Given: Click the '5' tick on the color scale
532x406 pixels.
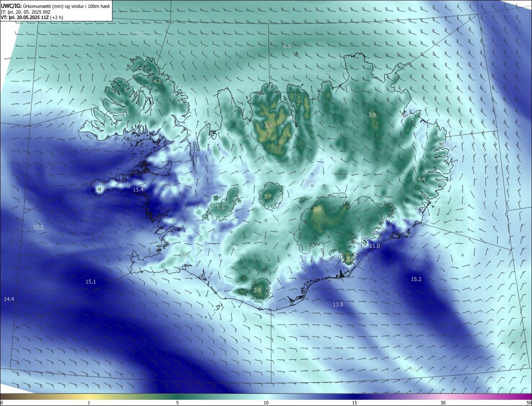Looking at the screenshot, I should pyautogui.click(x=177, y=403).
